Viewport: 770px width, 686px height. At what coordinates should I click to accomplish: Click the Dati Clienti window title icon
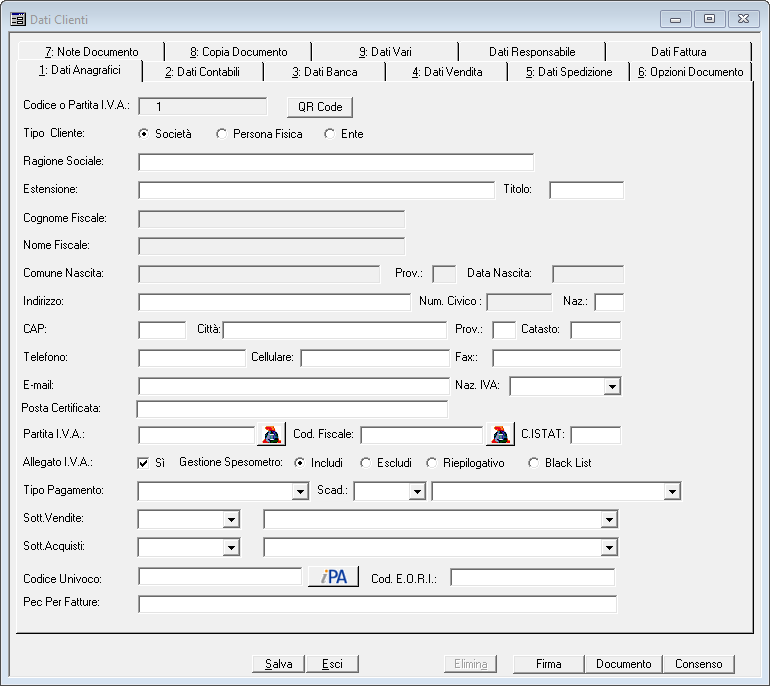coord(18,19)
